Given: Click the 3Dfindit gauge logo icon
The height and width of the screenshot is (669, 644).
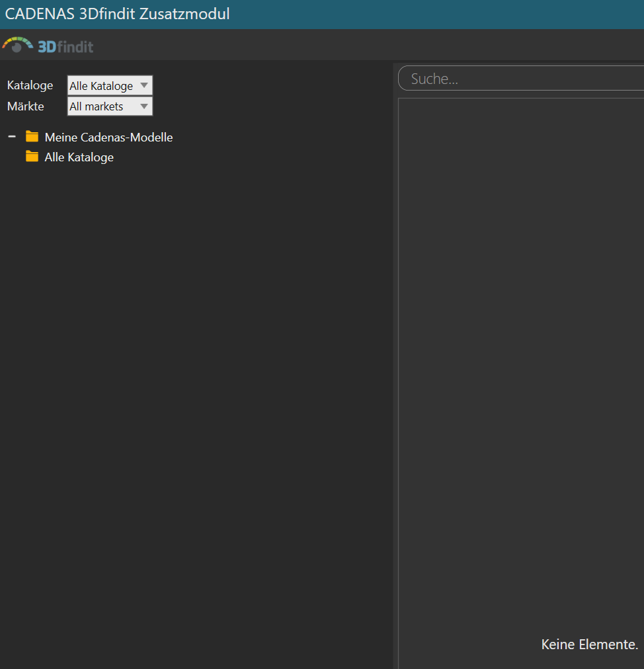Looking at the screenshot, I should 17,45.
